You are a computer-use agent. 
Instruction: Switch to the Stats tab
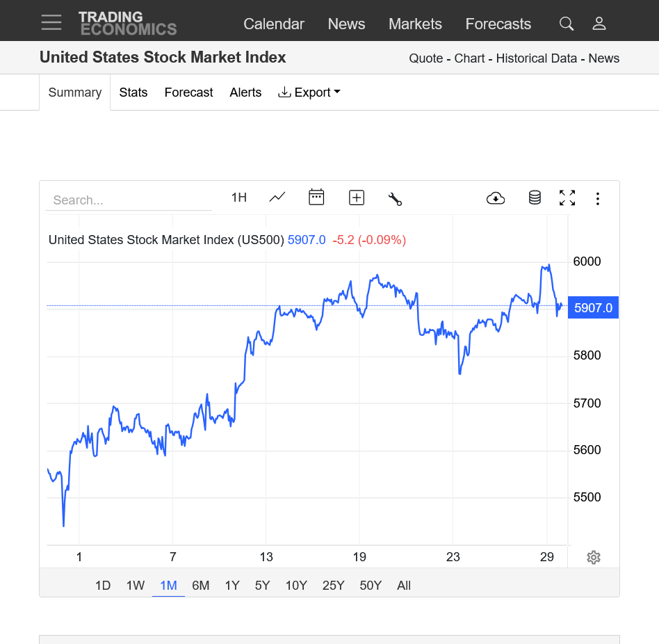(x=133, y=92)
